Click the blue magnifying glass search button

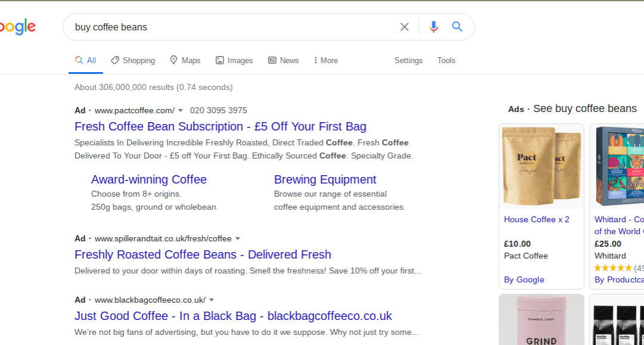(x=457, y=27)
